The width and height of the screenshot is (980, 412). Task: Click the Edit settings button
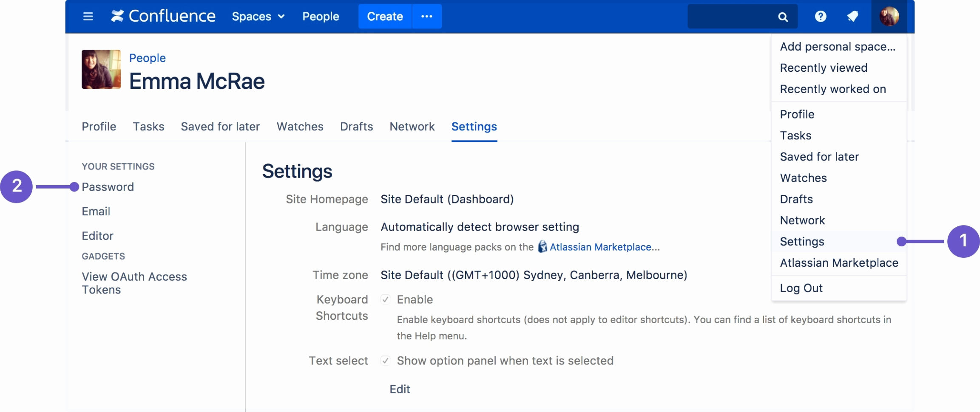[x=400, y=389]
